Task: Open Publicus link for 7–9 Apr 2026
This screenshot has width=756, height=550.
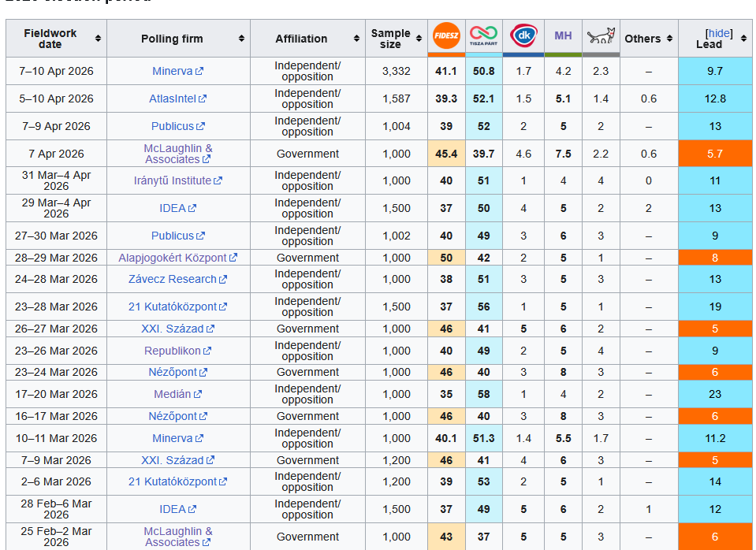Action: point(178,126)
